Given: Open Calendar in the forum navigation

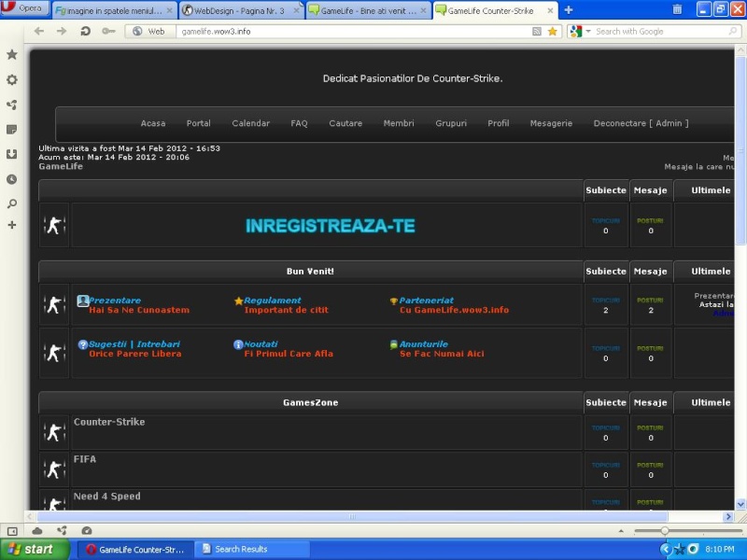Looking at the screenshot, I should (250, 123).
